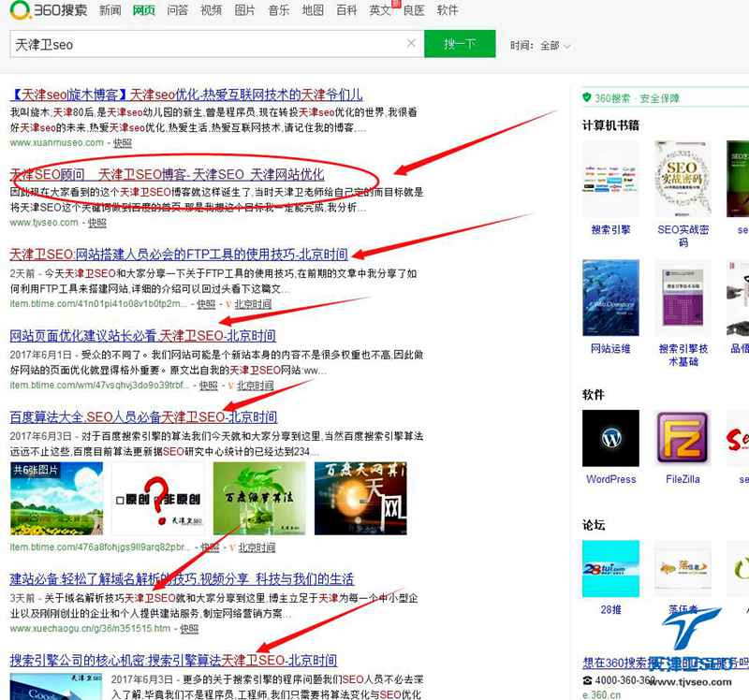Click the 安全保障 shield badge
The height and width of the screenshot is (700, 749).
[x=586, y=98]
